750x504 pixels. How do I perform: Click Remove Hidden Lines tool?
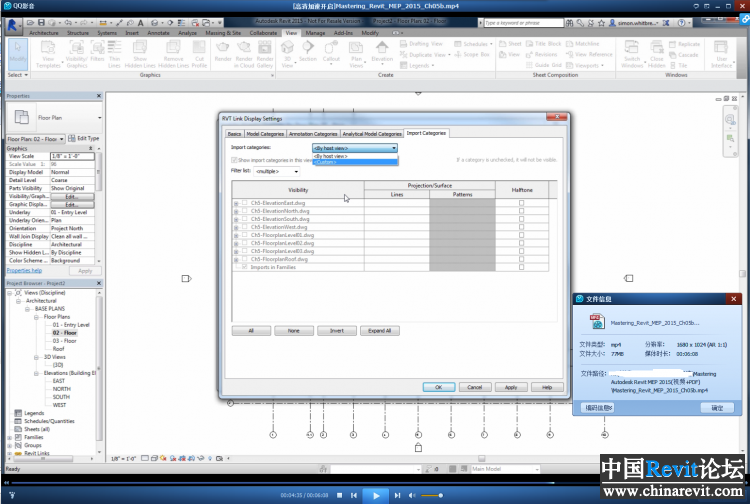tap(173, 54)
